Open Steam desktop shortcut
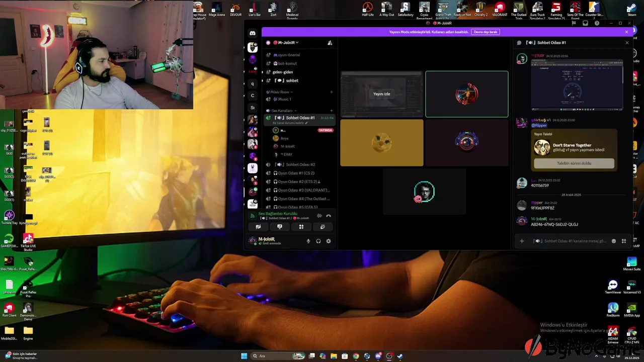 631,10
